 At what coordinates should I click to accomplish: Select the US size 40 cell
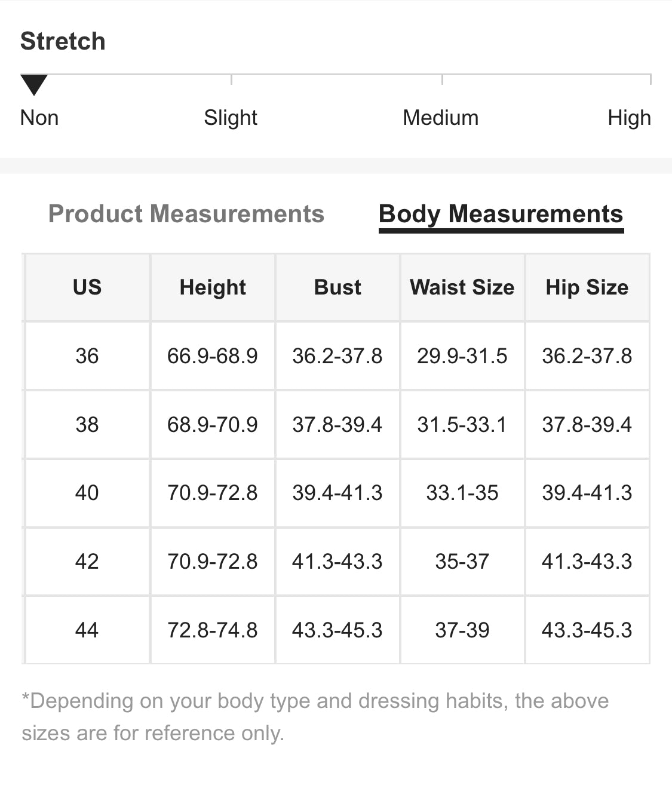87,493
